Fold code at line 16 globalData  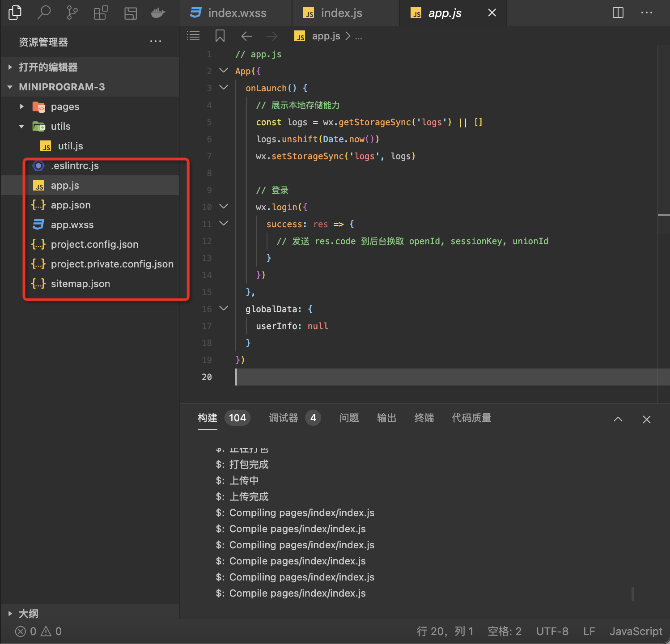pyautogui.click(x=224, y=309)
